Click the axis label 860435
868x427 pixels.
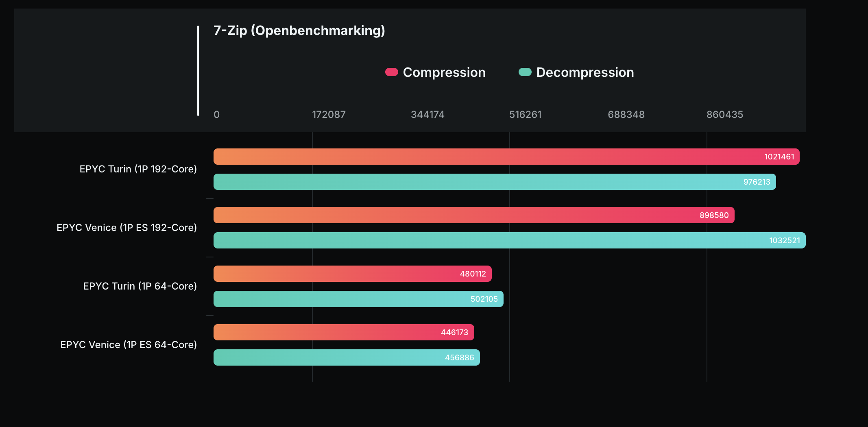tap(725, 115)
